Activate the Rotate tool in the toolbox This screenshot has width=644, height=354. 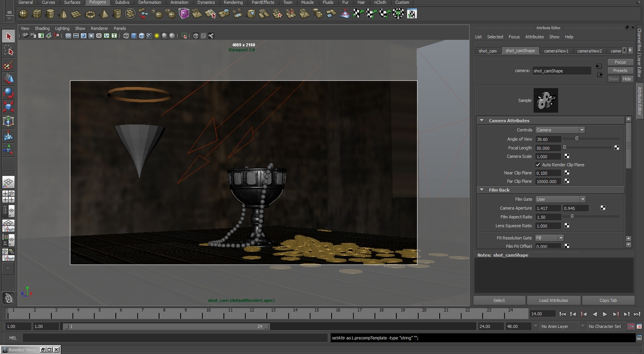click(x=9, y=93)
